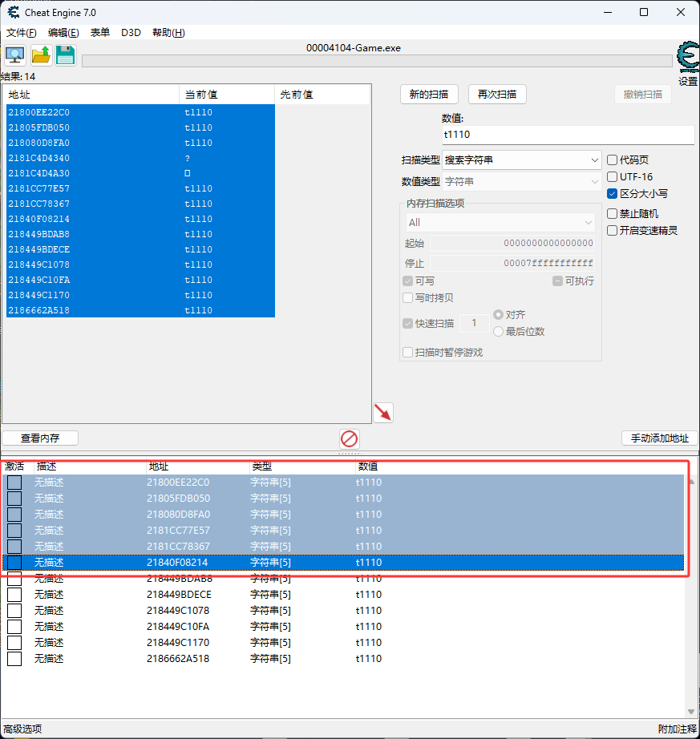700x739 pixels.
Task: Activate checkbox for address 21800EE22C0
Action: [14, 483]
